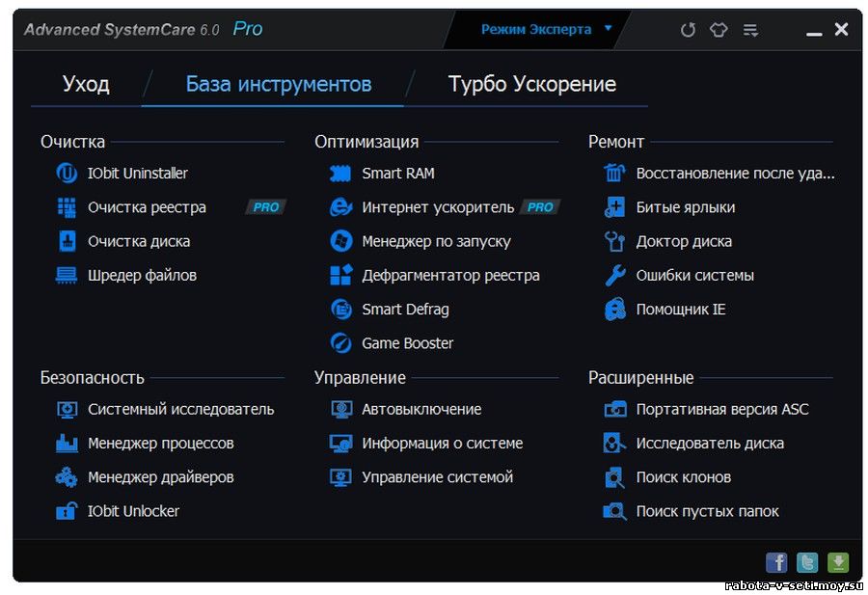Viewport: 868px width, 595px height.
Task: Select the Game Booster icon
Action: tap(340, 343)
